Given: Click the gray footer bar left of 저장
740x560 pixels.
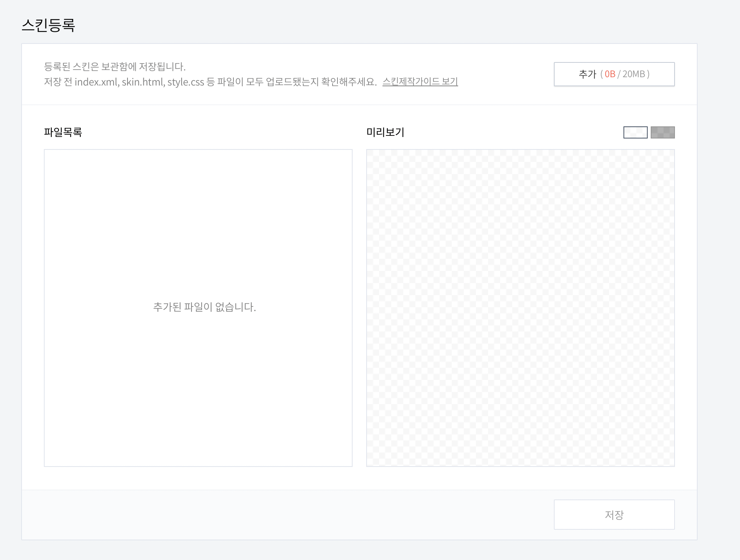Looking at the screenshot, I should [x=288, y=515].
